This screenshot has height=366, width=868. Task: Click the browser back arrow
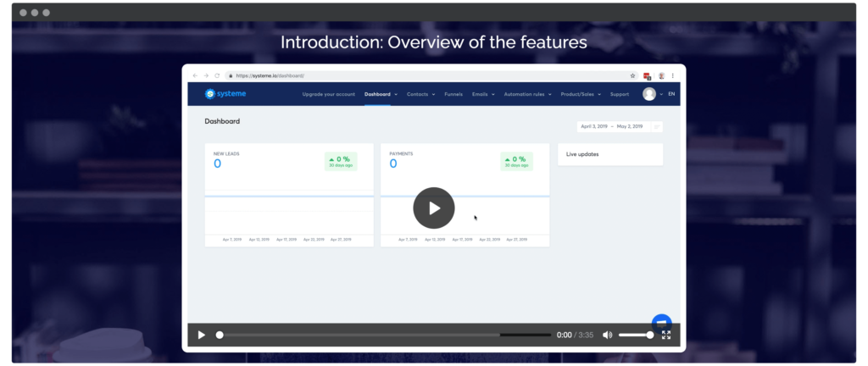(194, 75)
